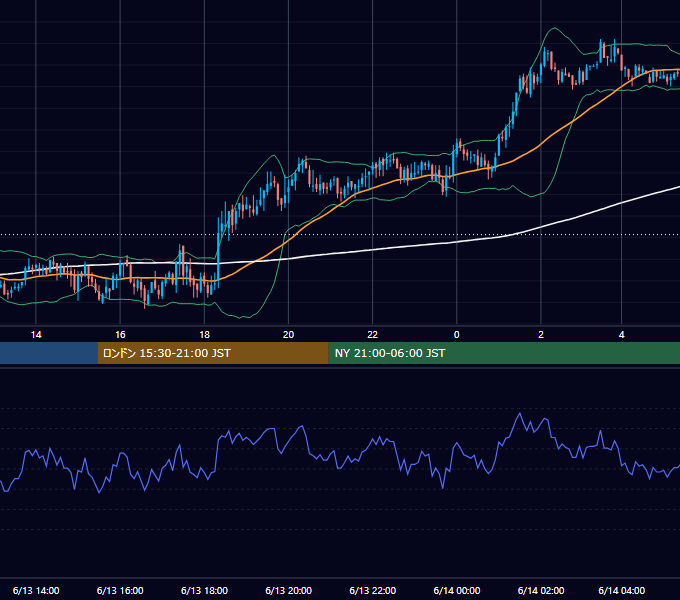Click the 6/13 20:00 date label
The image size is (680, 600).
point(288,590)
